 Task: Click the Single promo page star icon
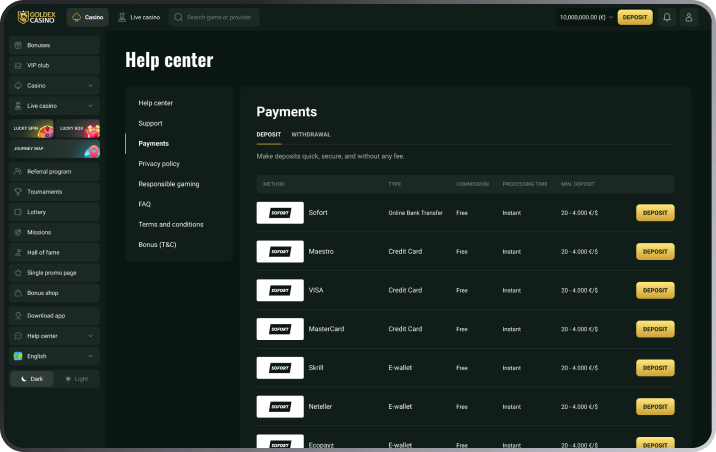point(18,273)
